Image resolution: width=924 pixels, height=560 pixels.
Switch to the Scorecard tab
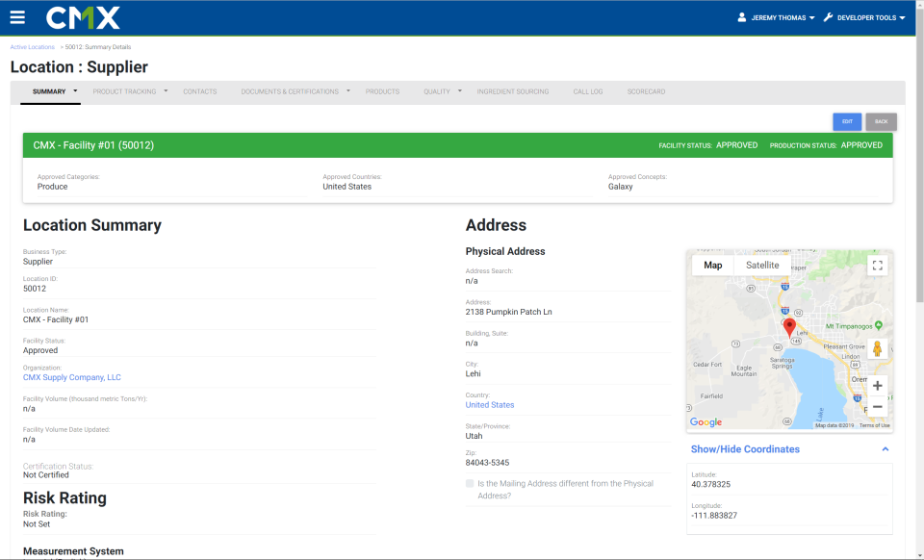646,91
